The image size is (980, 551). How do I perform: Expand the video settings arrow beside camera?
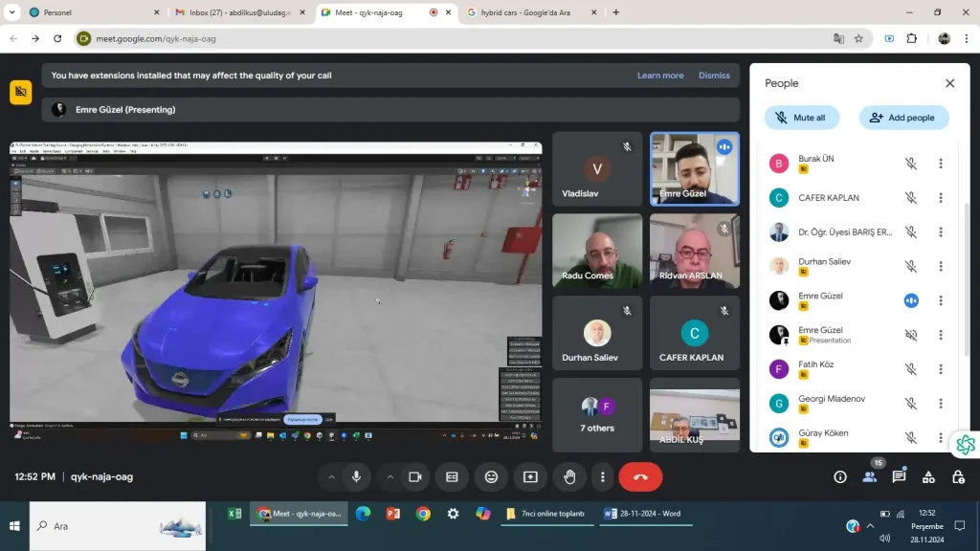click(x=390, y=476)
